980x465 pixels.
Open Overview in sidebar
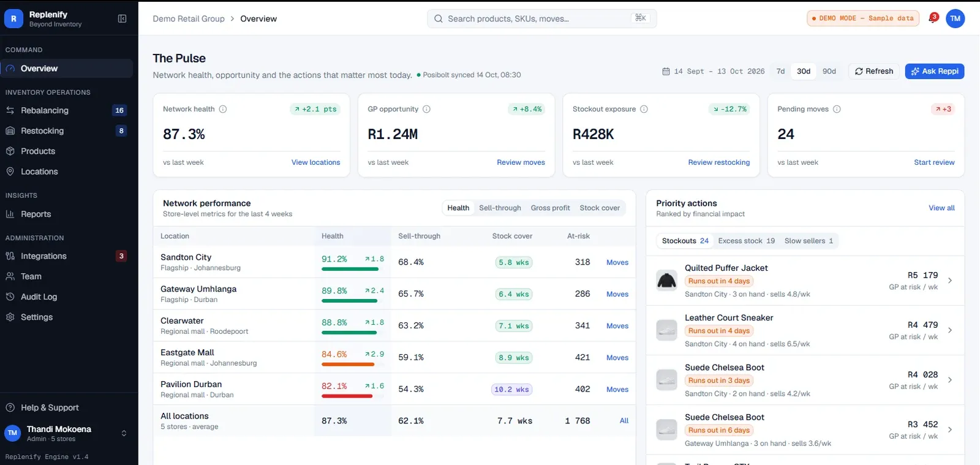tap(67, 69)
